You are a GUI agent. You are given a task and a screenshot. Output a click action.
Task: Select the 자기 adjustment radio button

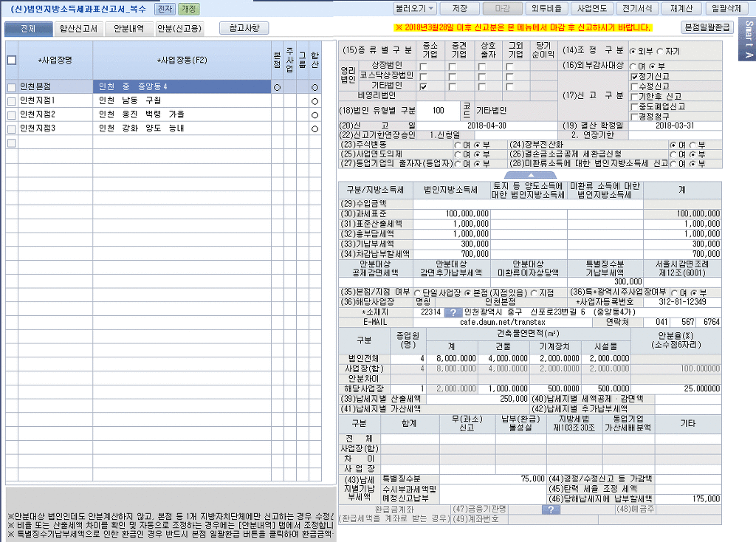pos(661,51)
